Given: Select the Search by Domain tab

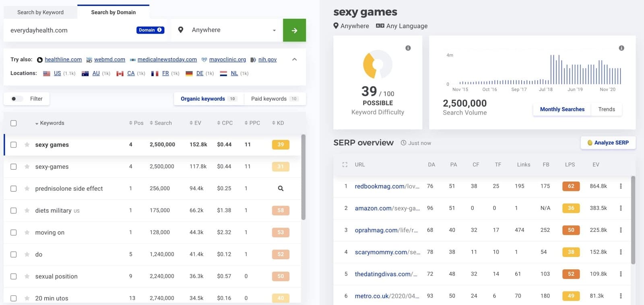Looking at the screenshot, I should coord(113,12).
